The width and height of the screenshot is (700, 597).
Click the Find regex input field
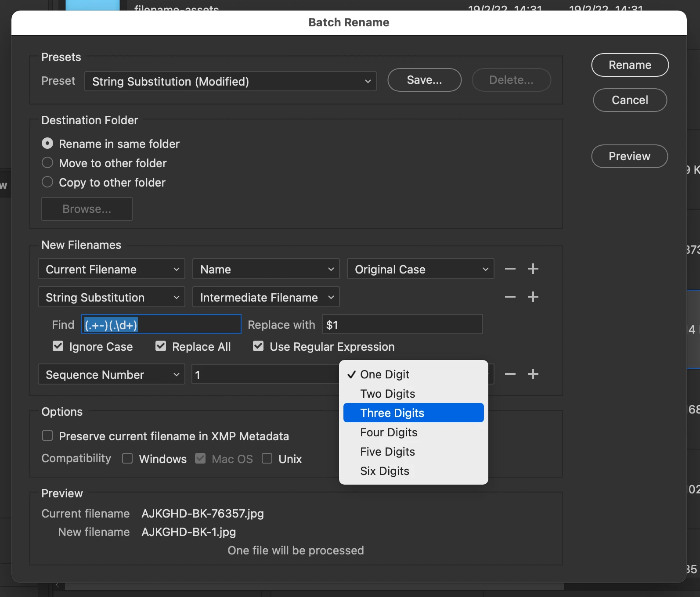click(x=161, y=324)
